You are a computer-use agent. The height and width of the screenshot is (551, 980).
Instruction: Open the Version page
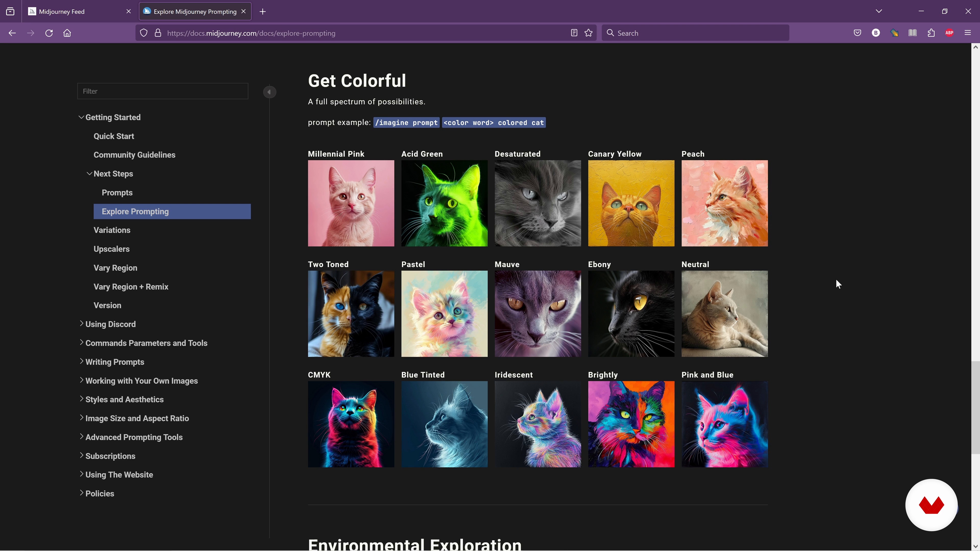(x=107, y=305)
